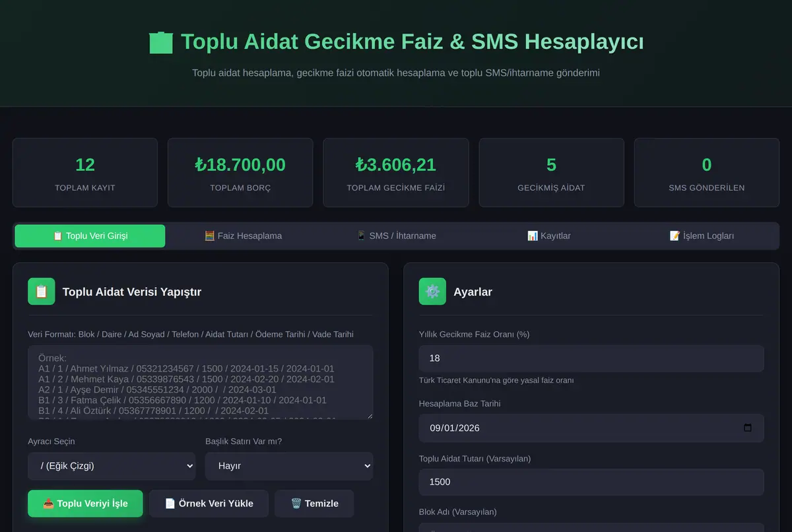Image resolution: width=792 pixels, height=532 pixels.
Task: Click the Hesaplama Baz Tarihi date field
Action: (591, 428)
